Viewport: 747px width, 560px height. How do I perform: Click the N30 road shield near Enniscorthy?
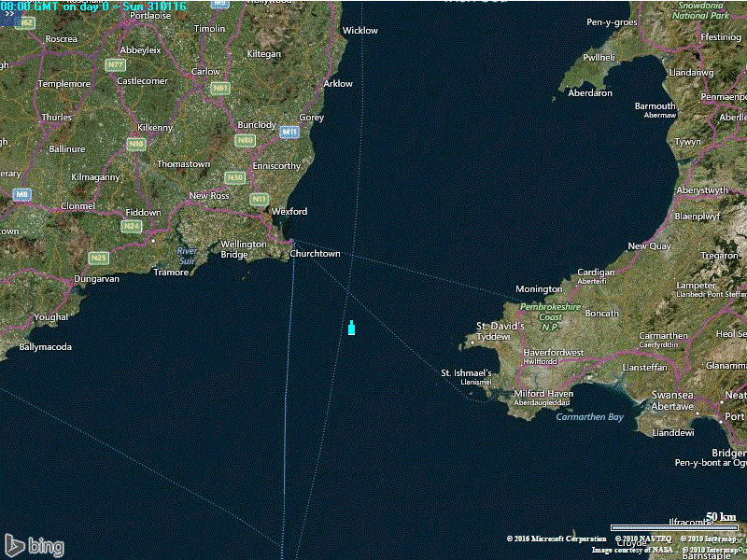coord(234,177)
